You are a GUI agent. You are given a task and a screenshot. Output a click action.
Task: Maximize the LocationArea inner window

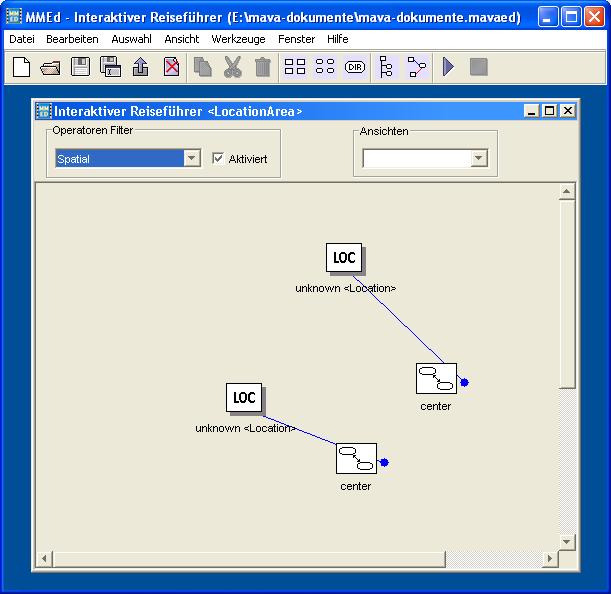coord(549,111)
